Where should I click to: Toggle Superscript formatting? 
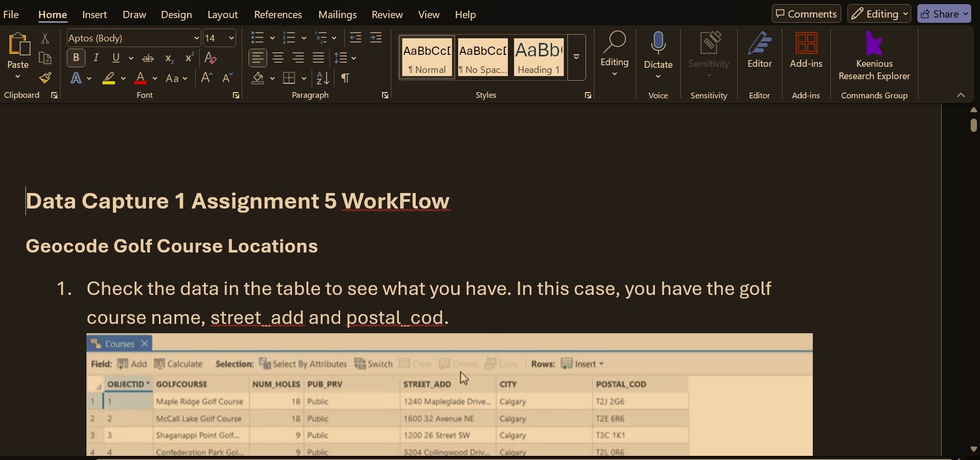click(x=189, y=58)
